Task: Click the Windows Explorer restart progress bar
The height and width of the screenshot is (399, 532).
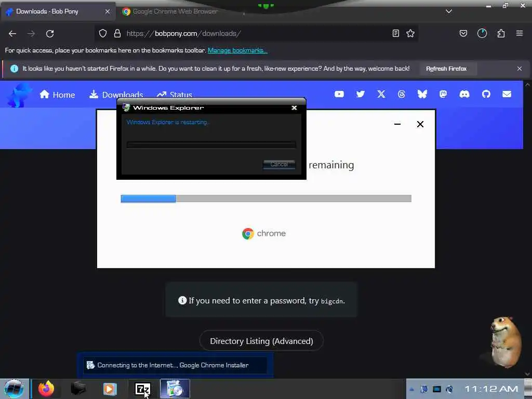Action: [211, 145]
